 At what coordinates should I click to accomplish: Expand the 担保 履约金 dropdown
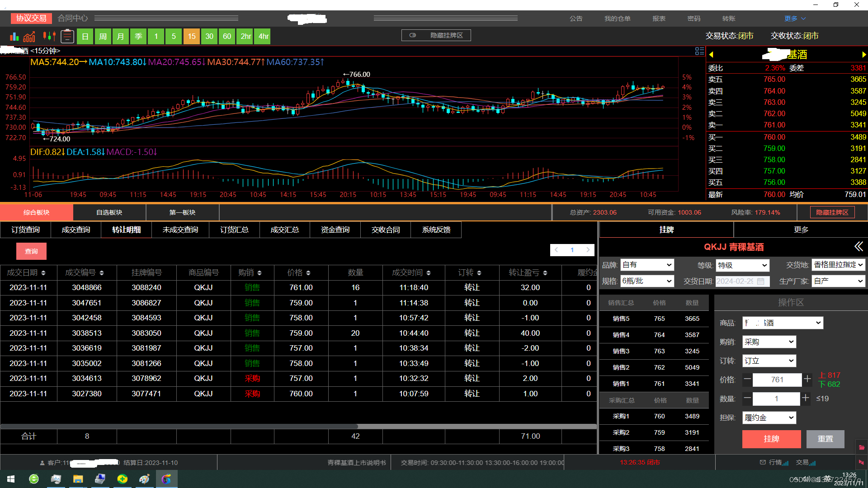pos(769,418)
